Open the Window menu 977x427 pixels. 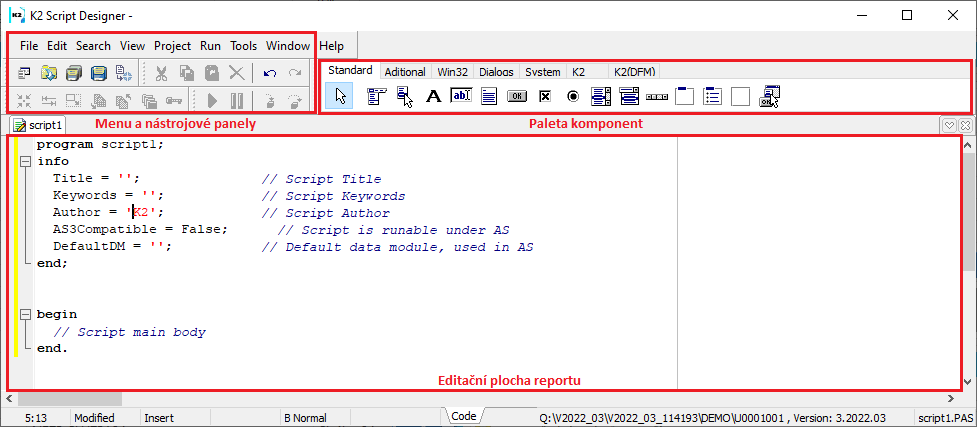[x=288, y=46]
